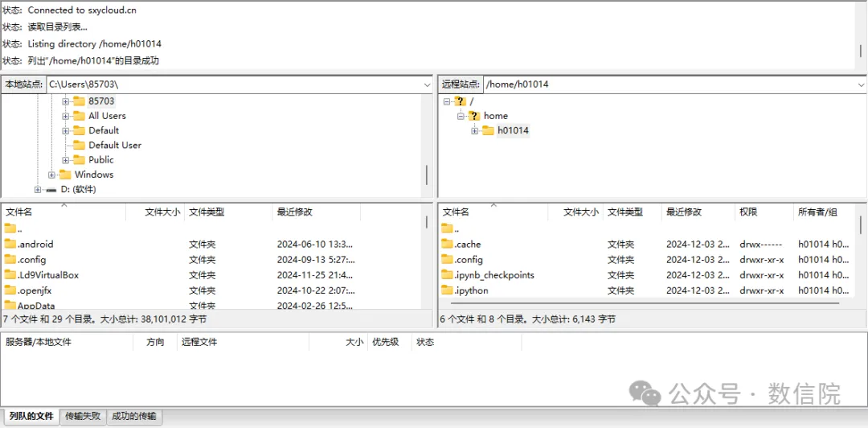Switch to the 成功的传输 tab
Image resolution: width=868 pixels, height=428 pixels.
point(134,416)
